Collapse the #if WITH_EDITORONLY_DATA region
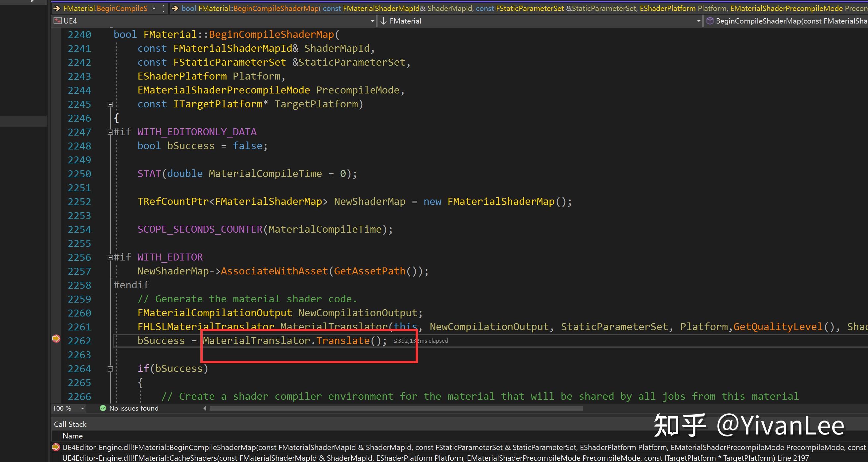This screenshot has width=868, height=462. click(110, 132)
